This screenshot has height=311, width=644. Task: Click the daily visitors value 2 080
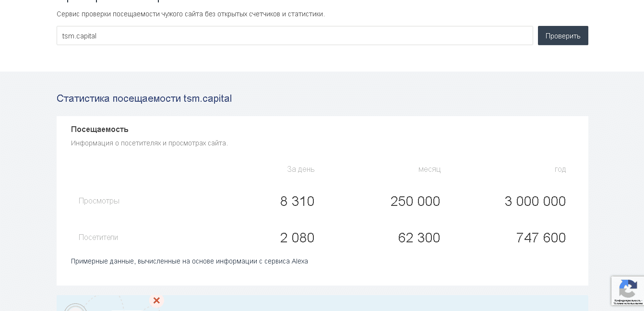tap(297, 238)
